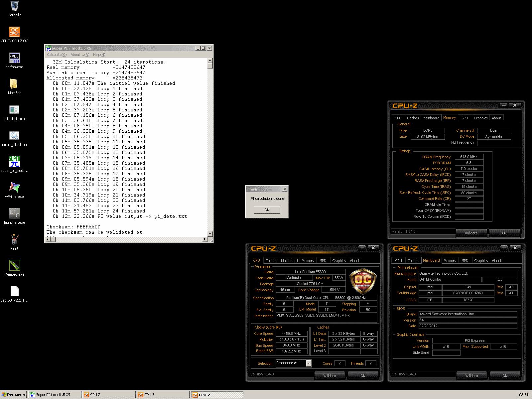Click OK in the Memory window
Viewport: 532px width, 399px height.
point(504,233)
